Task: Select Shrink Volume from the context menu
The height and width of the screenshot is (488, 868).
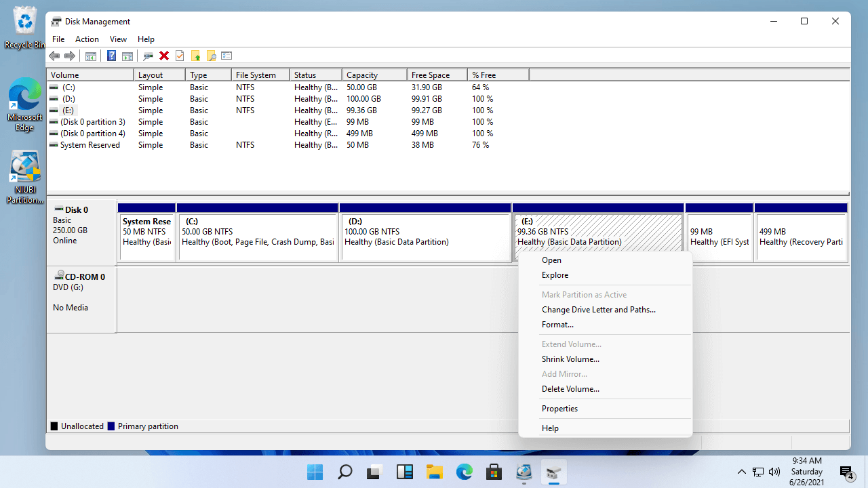Action: point(570,359)
